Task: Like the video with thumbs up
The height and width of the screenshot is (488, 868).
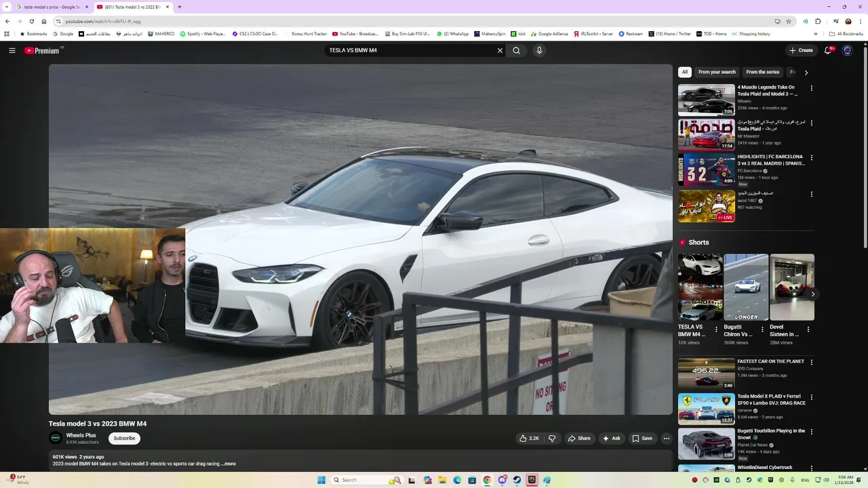Action: (530, 439)
